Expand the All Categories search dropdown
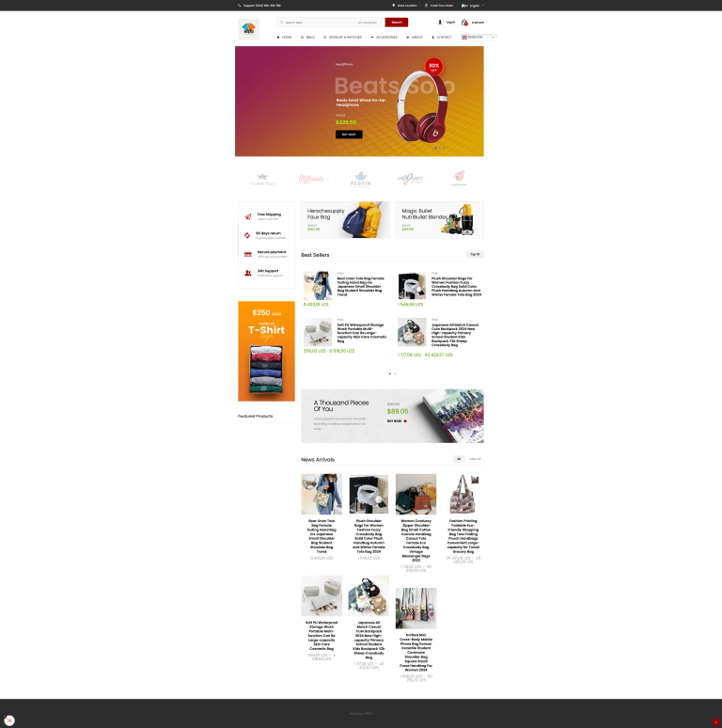 [369, 23]
